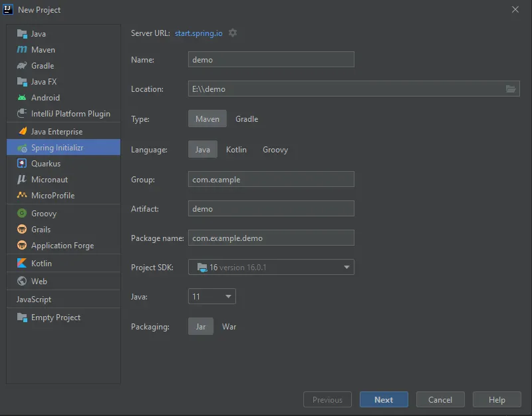
Task: Select Quarkus label in sidebar
Action: pyautogui.click(x=46, y=163)
